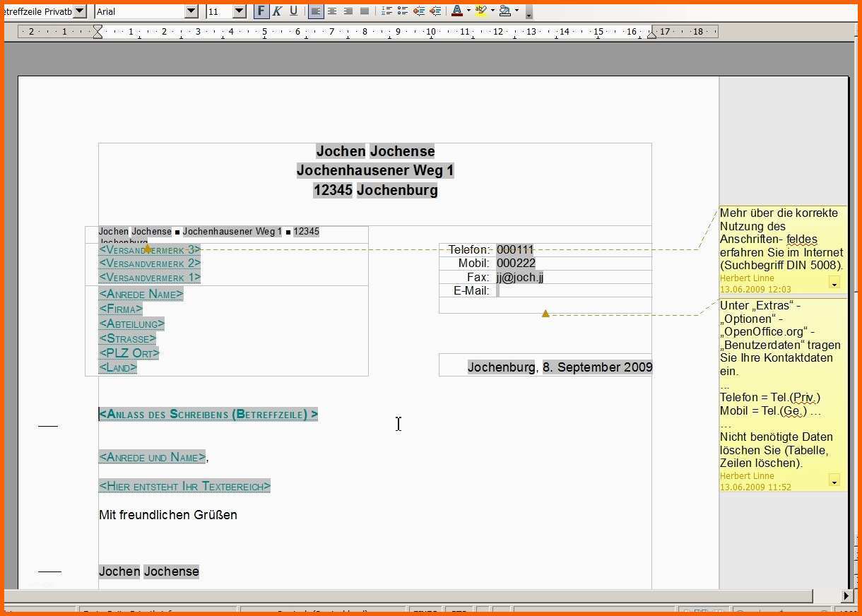Viewport: 862px width, 616px height.
Task: Apply justified alignment
Action: (364, 11)
